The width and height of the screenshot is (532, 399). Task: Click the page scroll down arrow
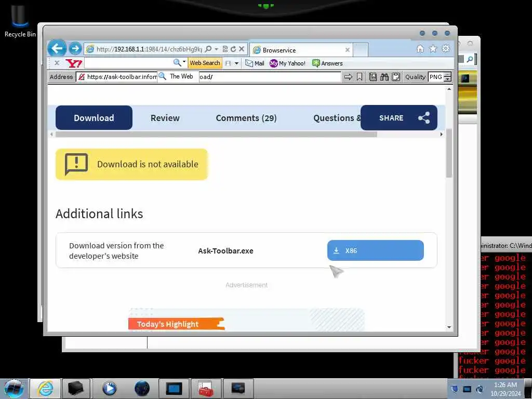pyautogui.click(x=449, y=327)
